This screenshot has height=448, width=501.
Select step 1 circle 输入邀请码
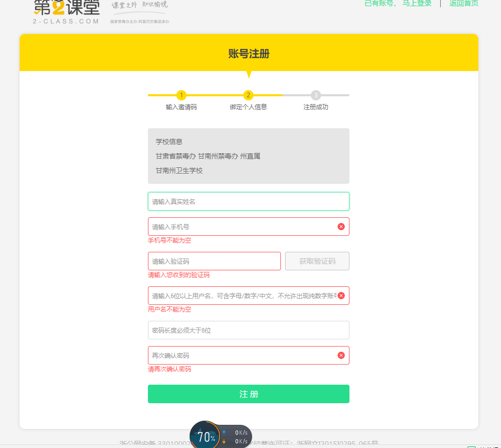click(181, 95)
